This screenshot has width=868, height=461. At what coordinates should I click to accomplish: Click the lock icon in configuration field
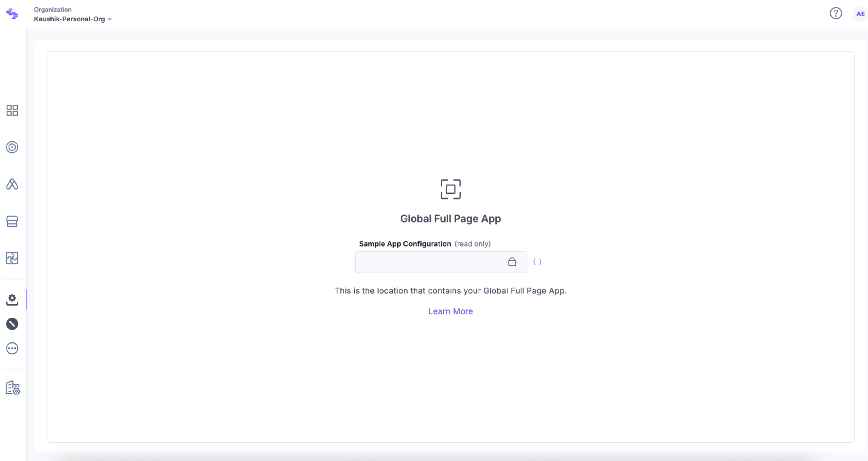(512, 262)
